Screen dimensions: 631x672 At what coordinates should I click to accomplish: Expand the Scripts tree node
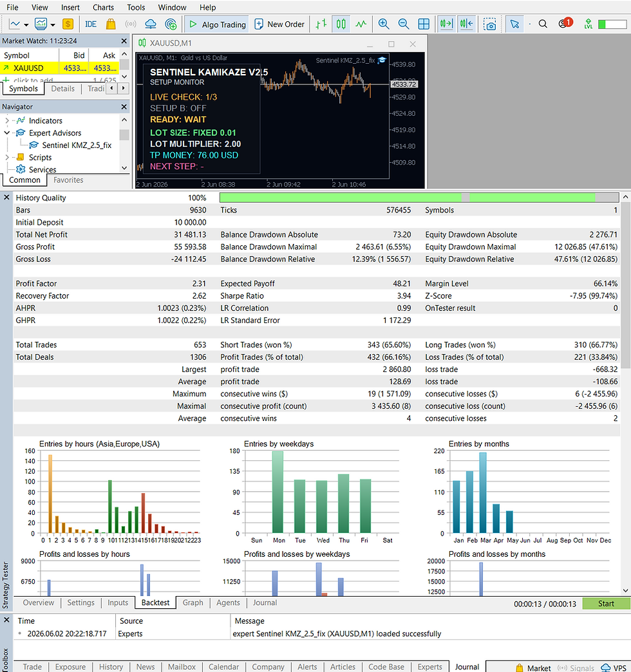point(7,157)
